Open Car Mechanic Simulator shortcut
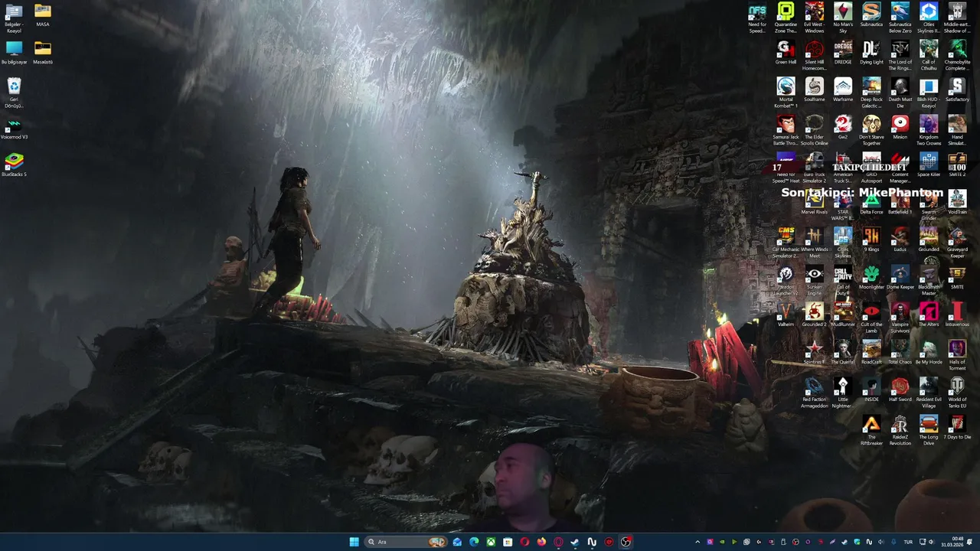This screenshot has height=551, width=980. 786,242
